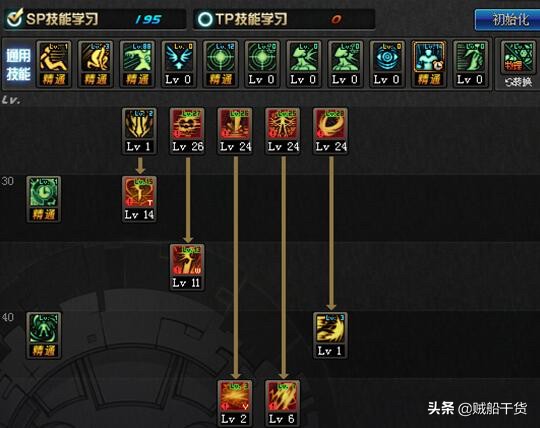Screen dimensions: 540x428
Task: Click the yellow Lv 1 skill at level 40 row
Action: click(x=331, y=335)
